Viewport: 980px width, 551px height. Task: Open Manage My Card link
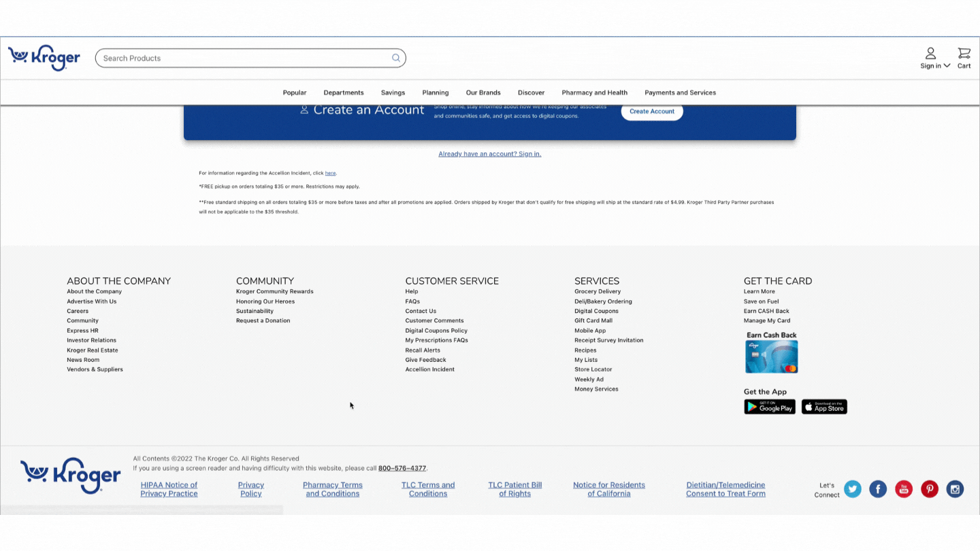pyautogui.click(x=767, y=320)
